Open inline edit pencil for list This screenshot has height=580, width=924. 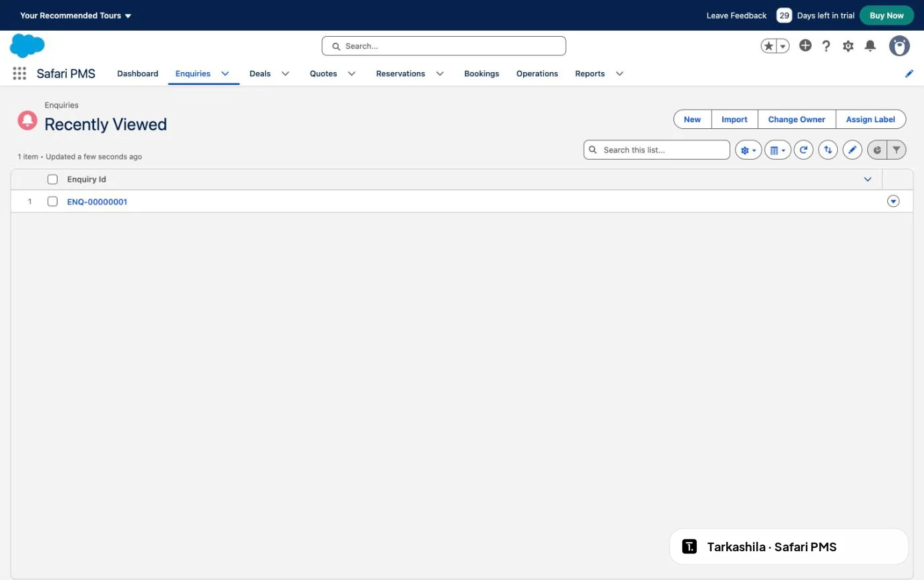852,150
